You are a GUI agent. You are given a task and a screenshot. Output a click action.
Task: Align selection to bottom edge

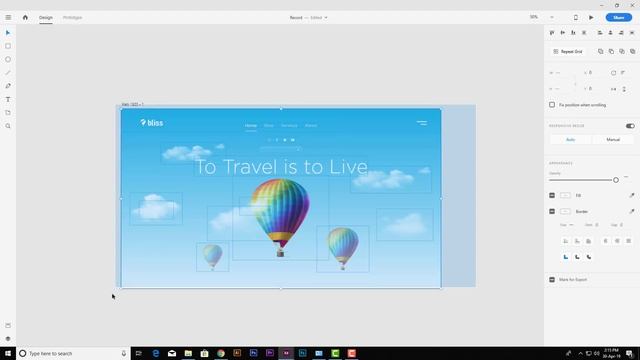(573, 33)
